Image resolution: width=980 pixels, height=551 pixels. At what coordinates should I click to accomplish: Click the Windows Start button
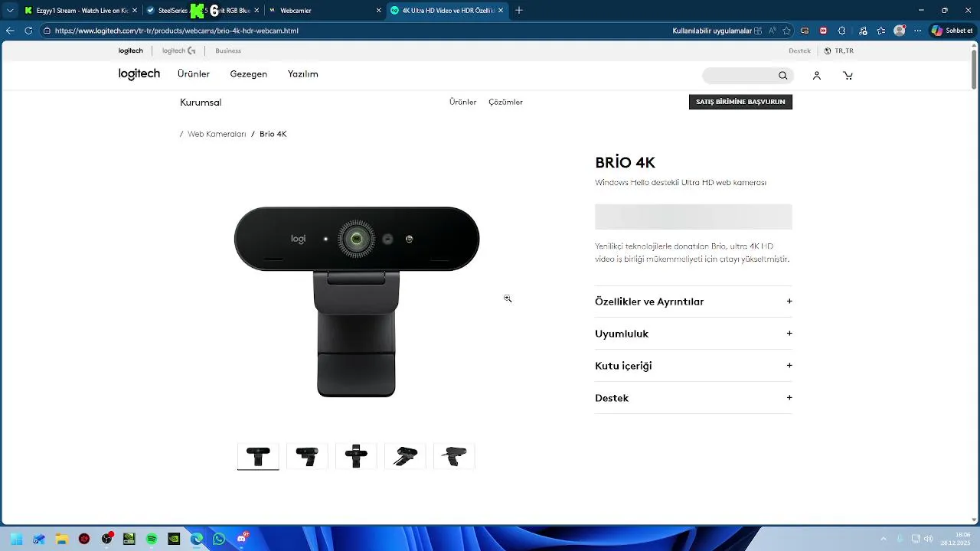tap(16, 539)
